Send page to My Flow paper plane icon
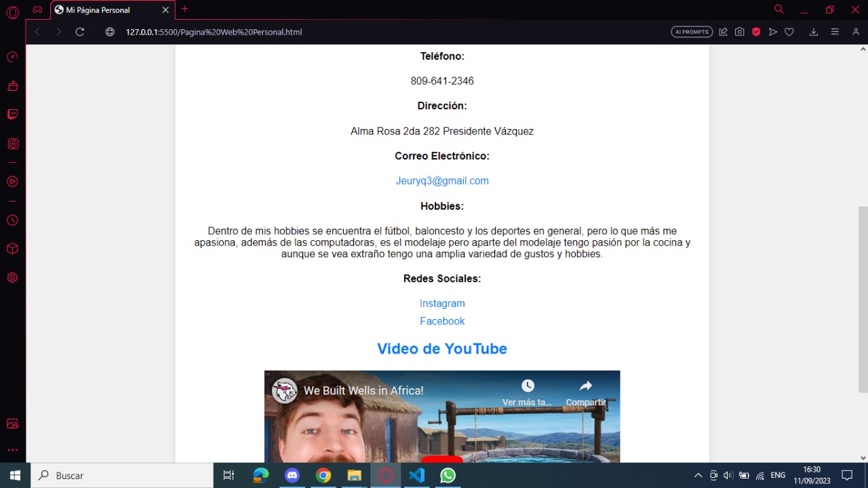The height and width of the screenshot is (488, 868). 773,31
